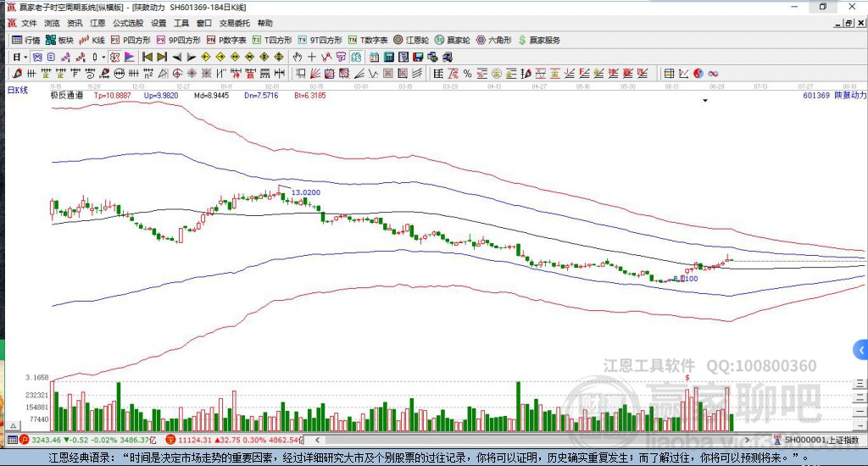Screen dimensions: 868x466
Task: Click the pink flag chart icon
Action: 130,57
